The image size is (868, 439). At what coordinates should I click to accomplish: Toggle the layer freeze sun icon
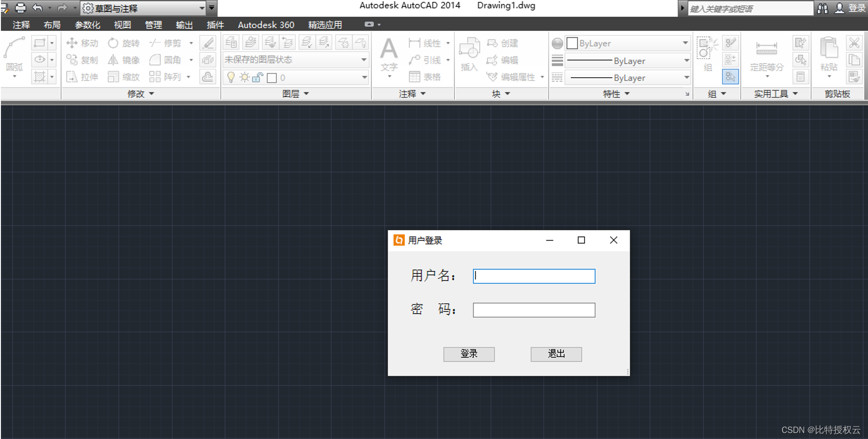[x=244, y=77]
